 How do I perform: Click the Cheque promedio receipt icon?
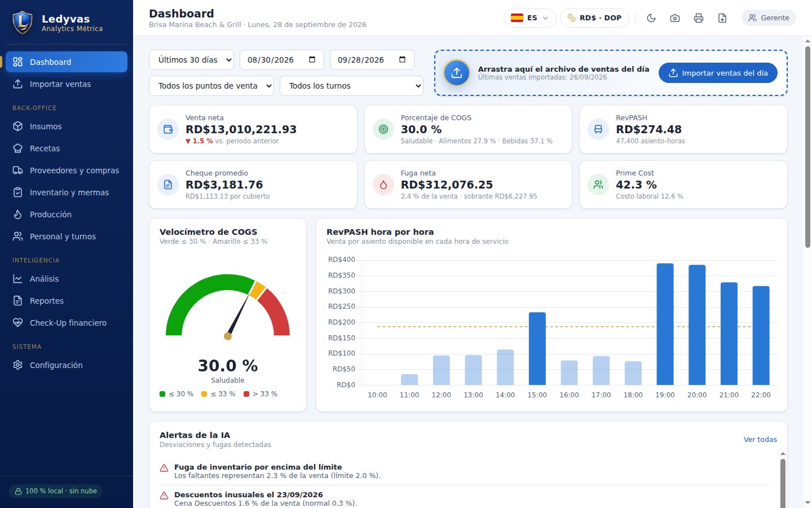click(x=168, y=185)
